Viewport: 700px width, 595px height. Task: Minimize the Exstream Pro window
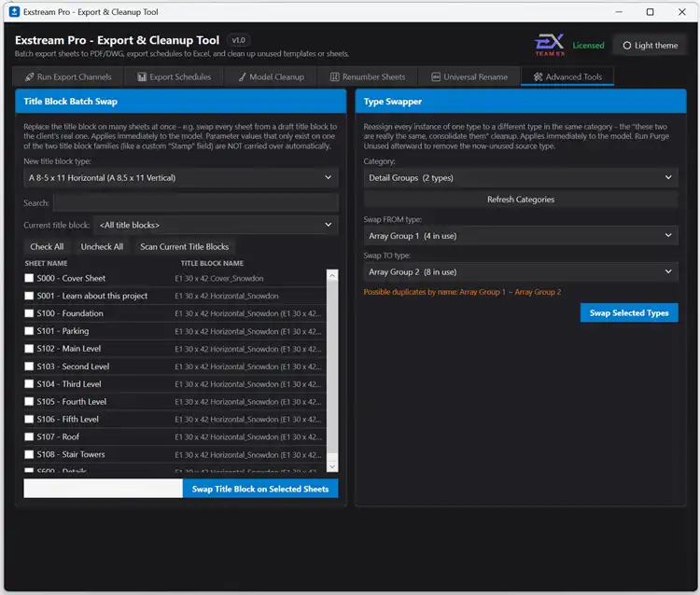pos(619,12)
